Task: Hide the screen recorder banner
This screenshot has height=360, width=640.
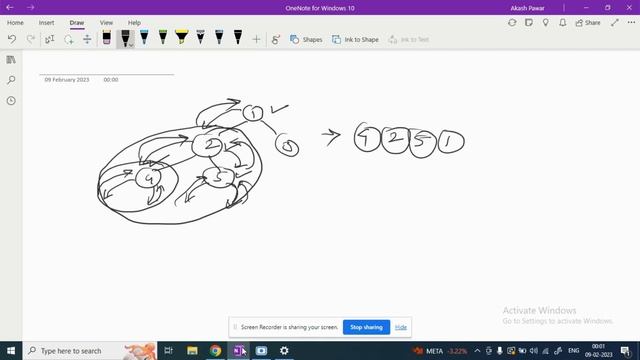Action: pyautogui.click(x=401, y=327)
